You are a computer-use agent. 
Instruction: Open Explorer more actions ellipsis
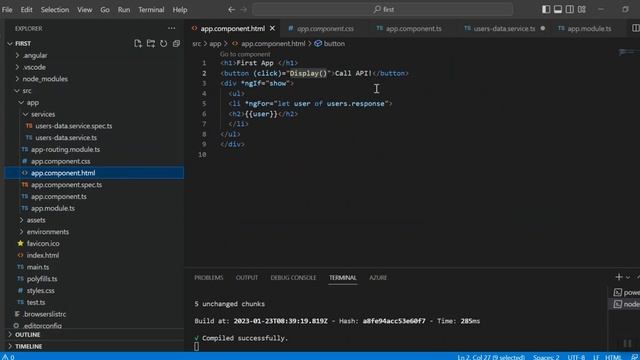point(171,28)
